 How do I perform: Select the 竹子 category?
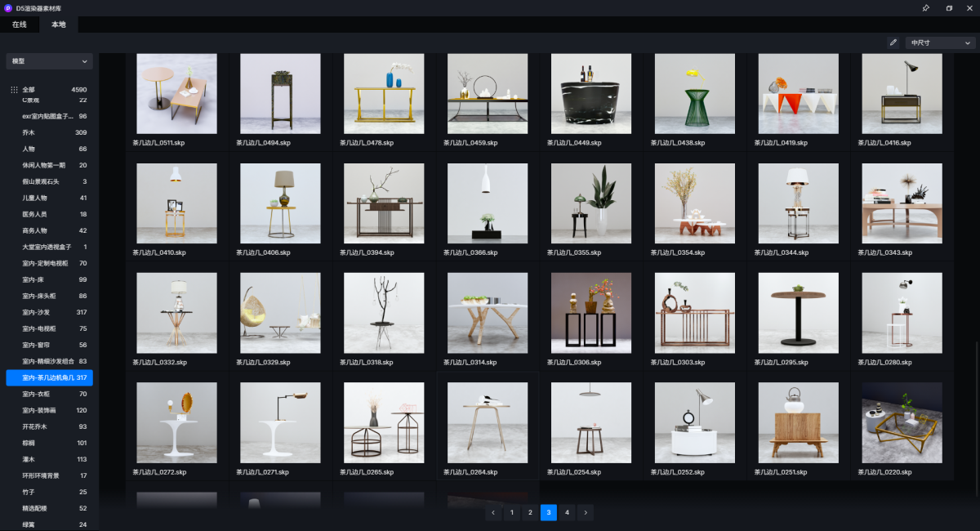click(x=50, y=492)
